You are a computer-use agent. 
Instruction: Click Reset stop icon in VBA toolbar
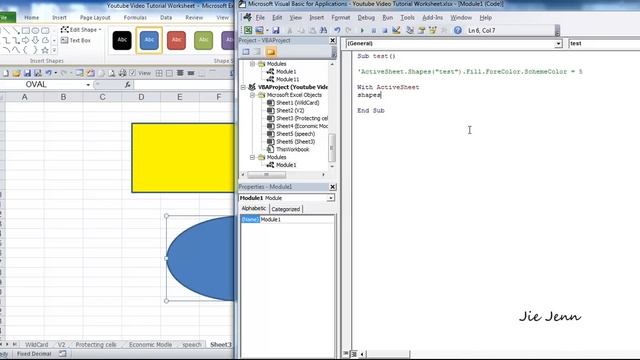[384, 30]
